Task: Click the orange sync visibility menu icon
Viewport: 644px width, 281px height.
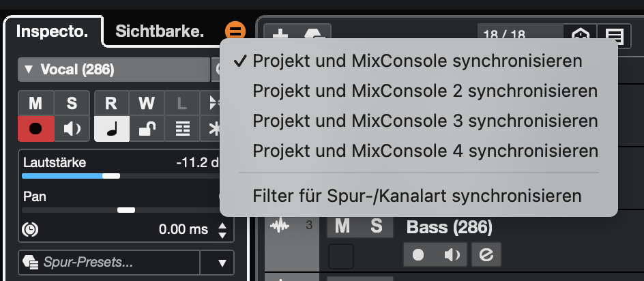Action: point(235,31)
